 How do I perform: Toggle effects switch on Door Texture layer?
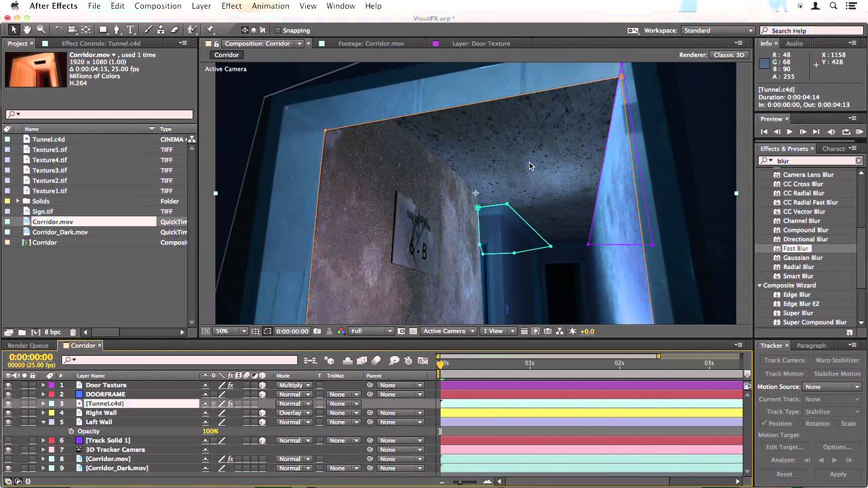click(231, 385)
